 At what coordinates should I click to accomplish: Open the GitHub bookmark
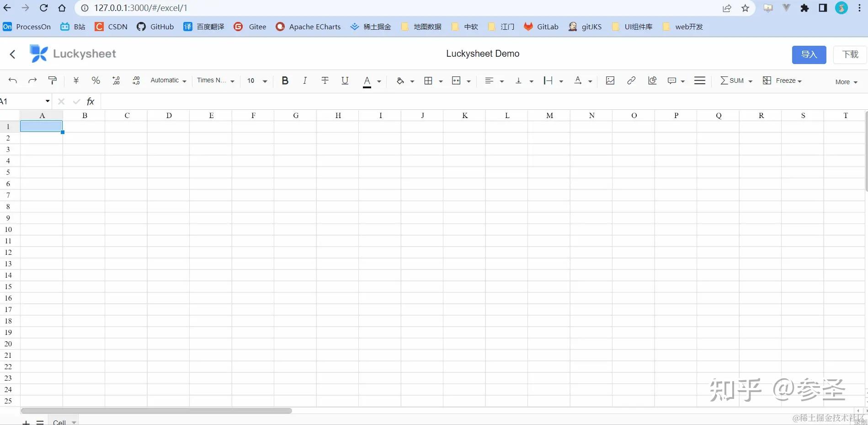tap(155, 27)
